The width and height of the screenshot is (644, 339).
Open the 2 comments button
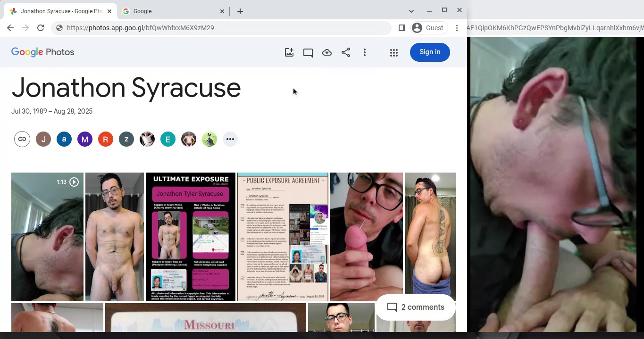[416, 307]
